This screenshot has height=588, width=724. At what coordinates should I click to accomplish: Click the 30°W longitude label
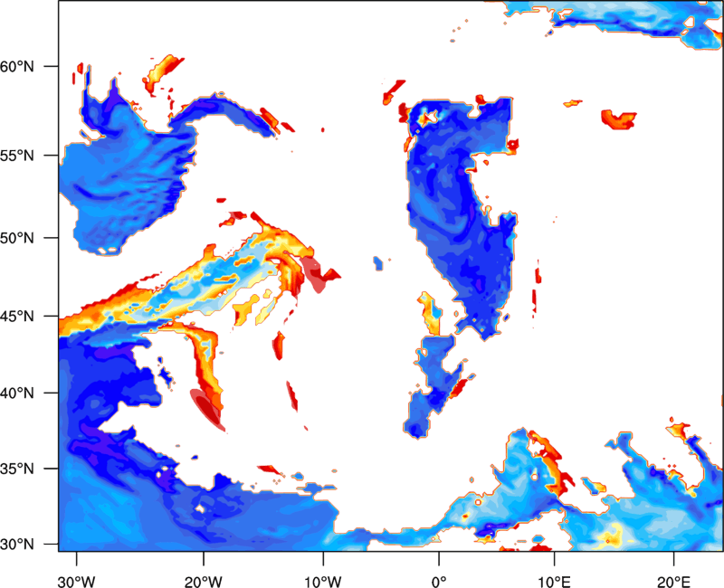point(77,582)
